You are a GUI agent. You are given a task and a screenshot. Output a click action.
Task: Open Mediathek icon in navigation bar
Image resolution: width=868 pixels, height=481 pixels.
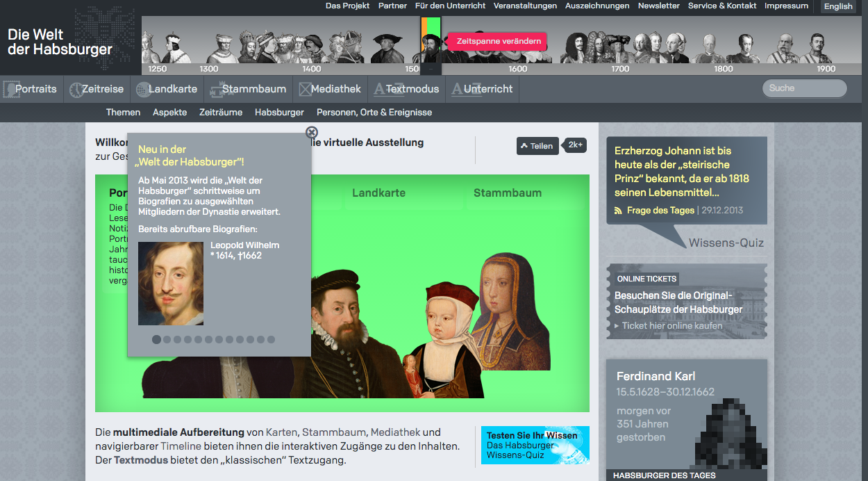(x=305, y=89)
